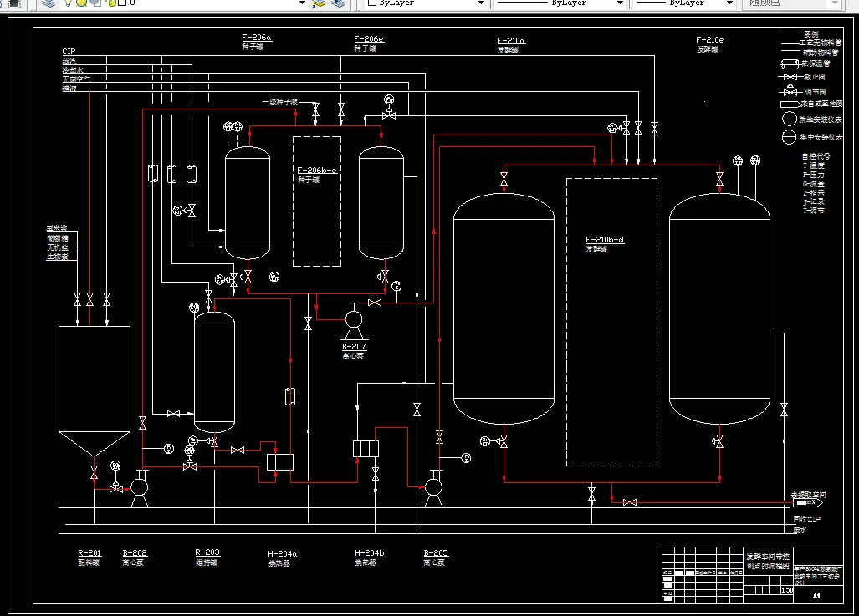859x616 pixels.
Task: Click the 玉米浆 feed label
Action: 57,228
